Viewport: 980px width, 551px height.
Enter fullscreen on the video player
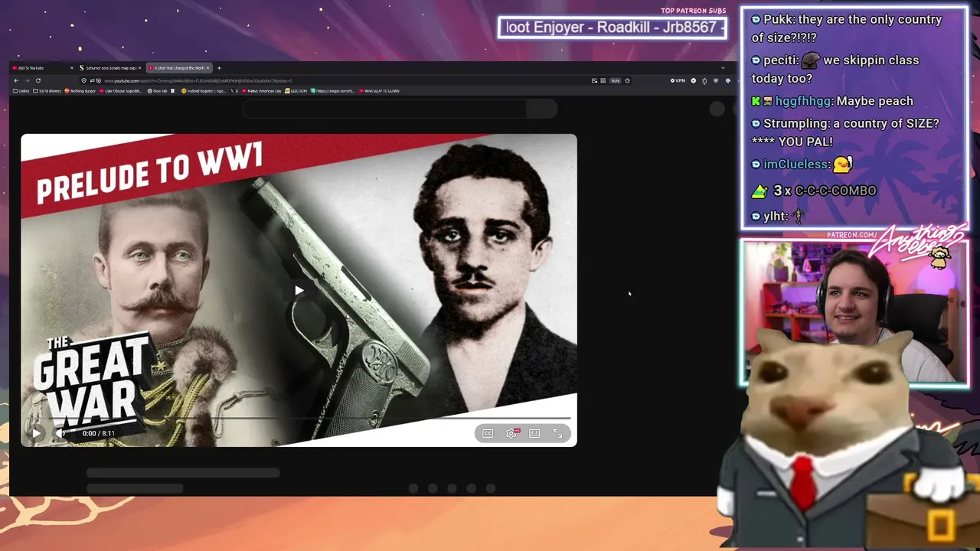click(x=557, y=434)
